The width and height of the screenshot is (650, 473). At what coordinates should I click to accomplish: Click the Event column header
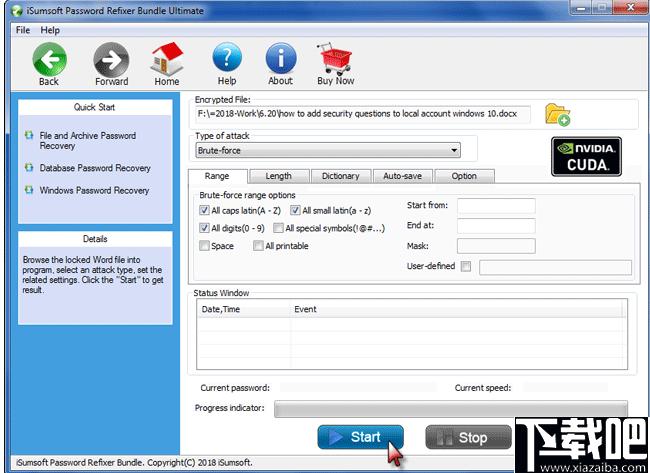[x=458, y=309]
